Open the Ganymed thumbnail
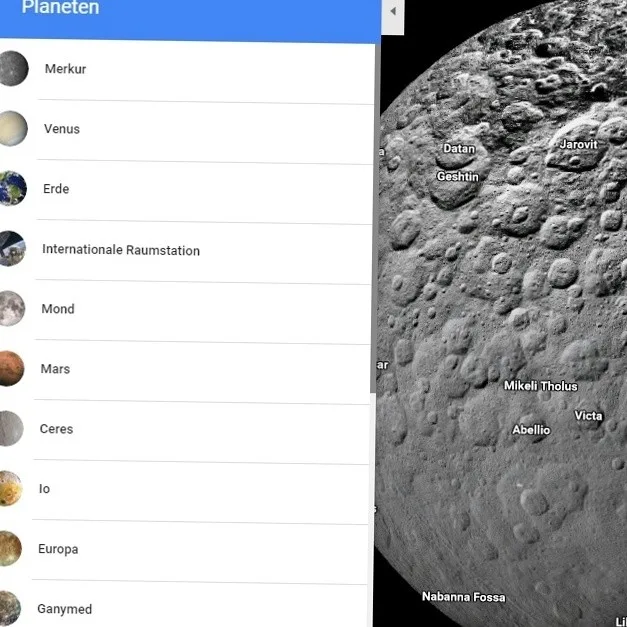627x627 pixels. [10, 608]
